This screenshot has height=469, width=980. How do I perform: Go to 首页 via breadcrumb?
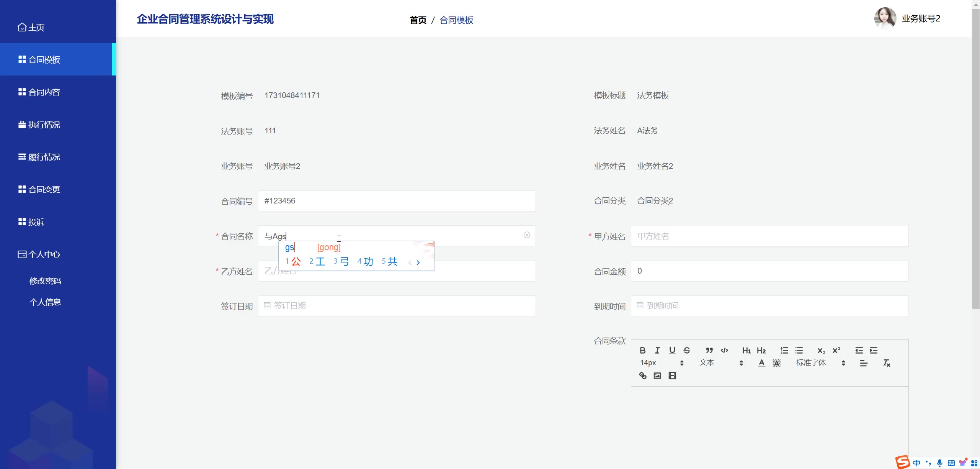(x=418, y=20)
